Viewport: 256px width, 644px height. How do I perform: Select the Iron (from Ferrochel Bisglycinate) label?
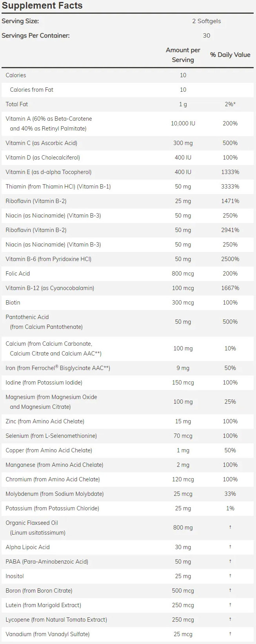click(58, 368)
